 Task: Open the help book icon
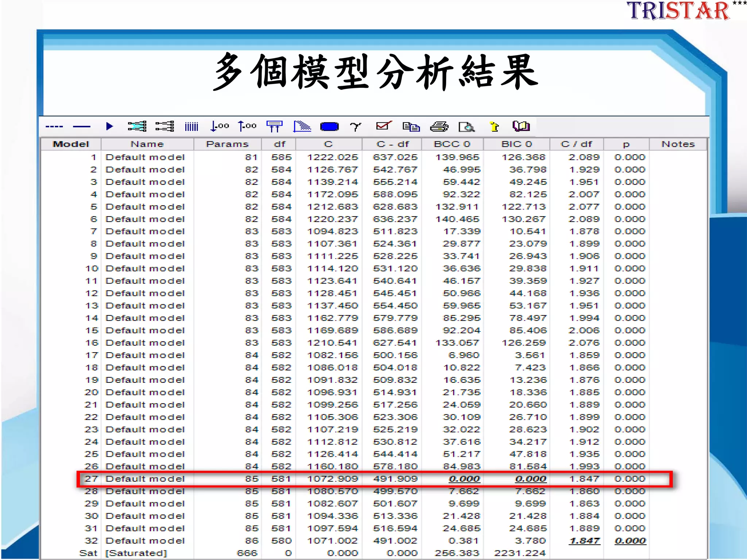point(521,126)
